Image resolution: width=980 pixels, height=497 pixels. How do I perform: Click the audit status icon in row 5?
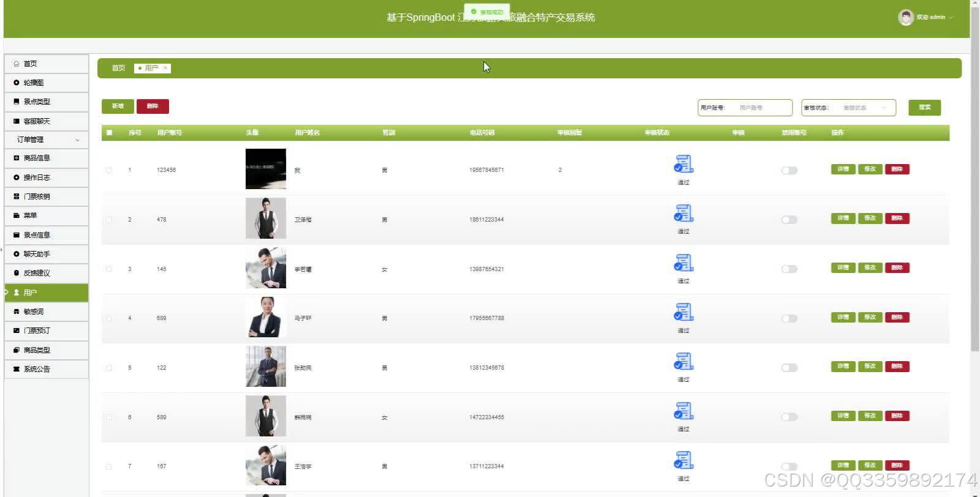(684, 362)
